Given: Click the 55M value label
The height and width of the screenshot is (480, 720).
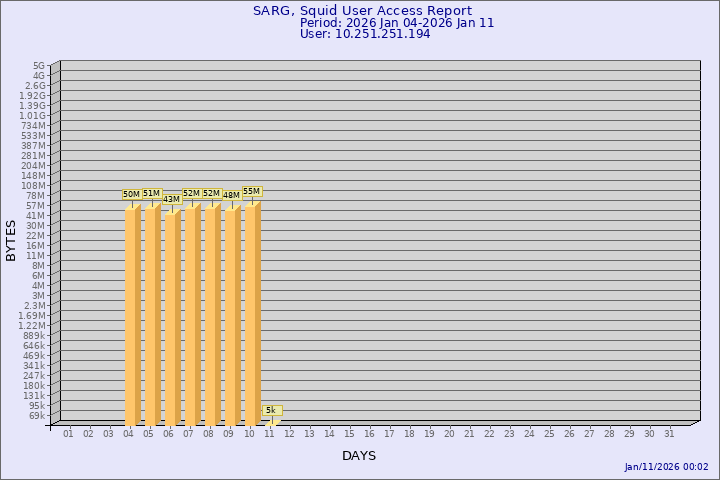Looking at the screenshot, I should point(251,191).
